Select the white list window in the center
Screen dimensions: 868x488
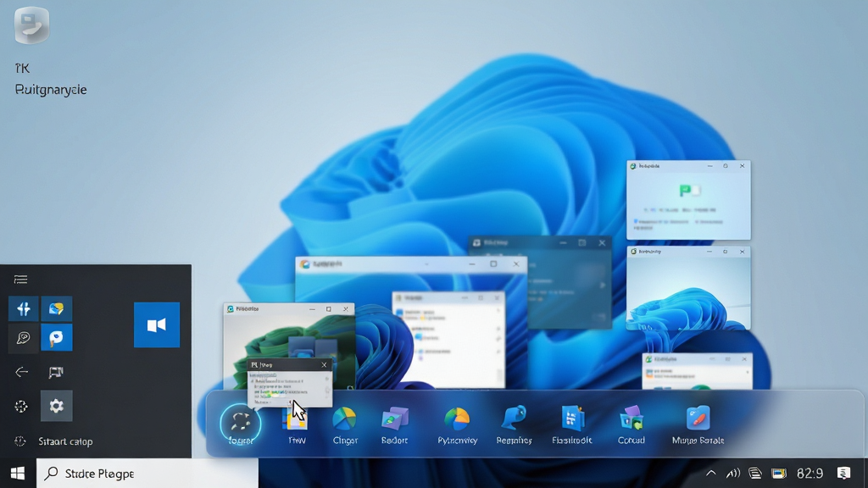(449, 340)
